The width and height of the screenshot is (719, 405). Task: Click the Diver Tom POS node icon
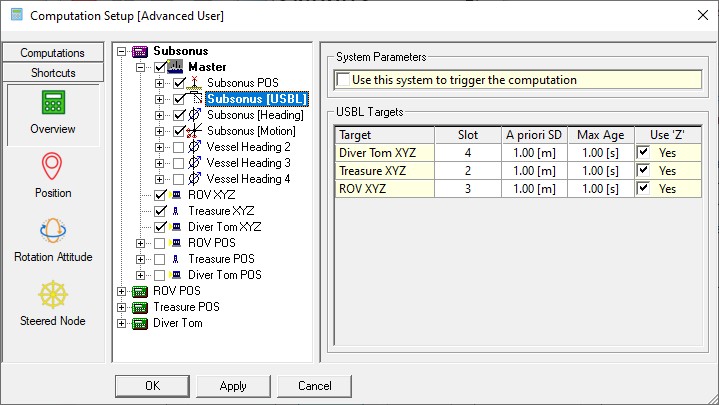[175, 275]
